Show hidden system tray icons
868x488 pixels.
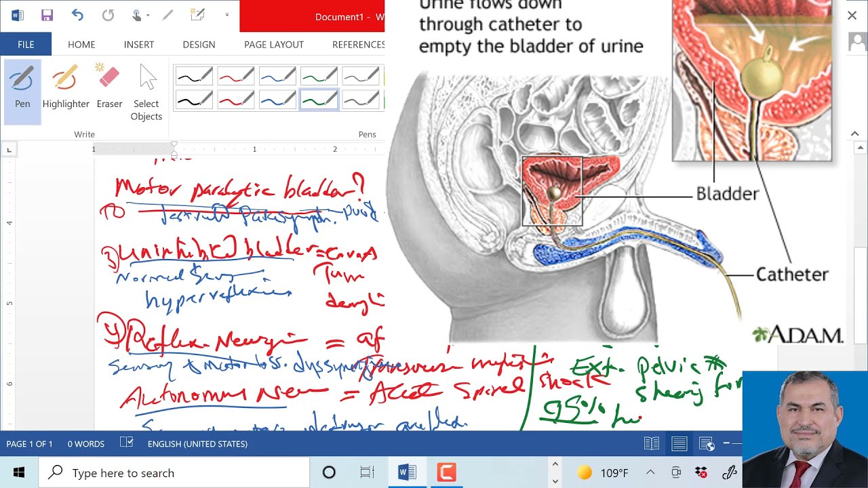650,472
